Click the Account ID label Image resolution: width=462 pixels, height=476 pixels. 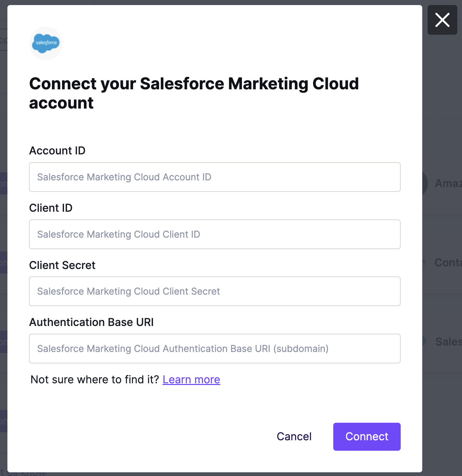(57, 151)
